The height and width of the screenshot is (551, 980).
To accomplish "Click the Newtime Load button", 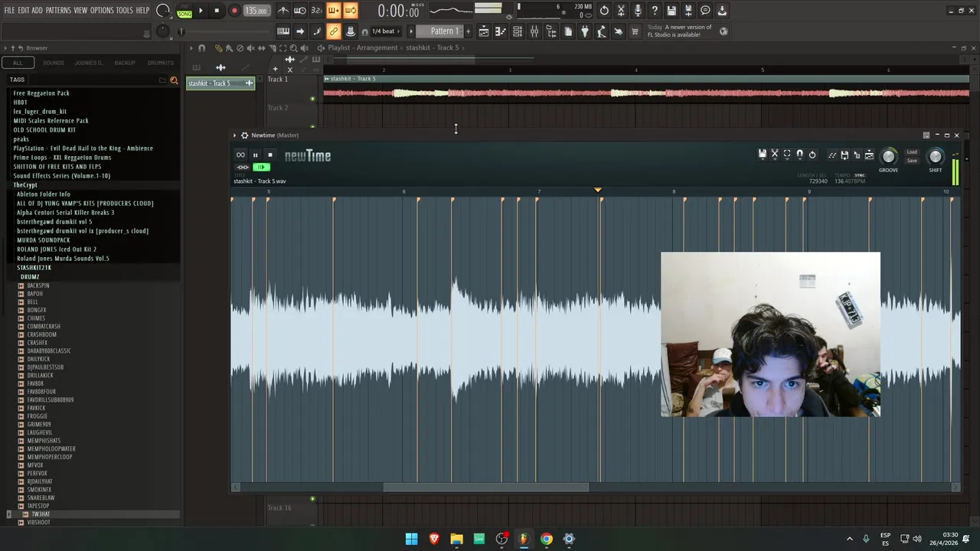I will (x=912, y=152).
